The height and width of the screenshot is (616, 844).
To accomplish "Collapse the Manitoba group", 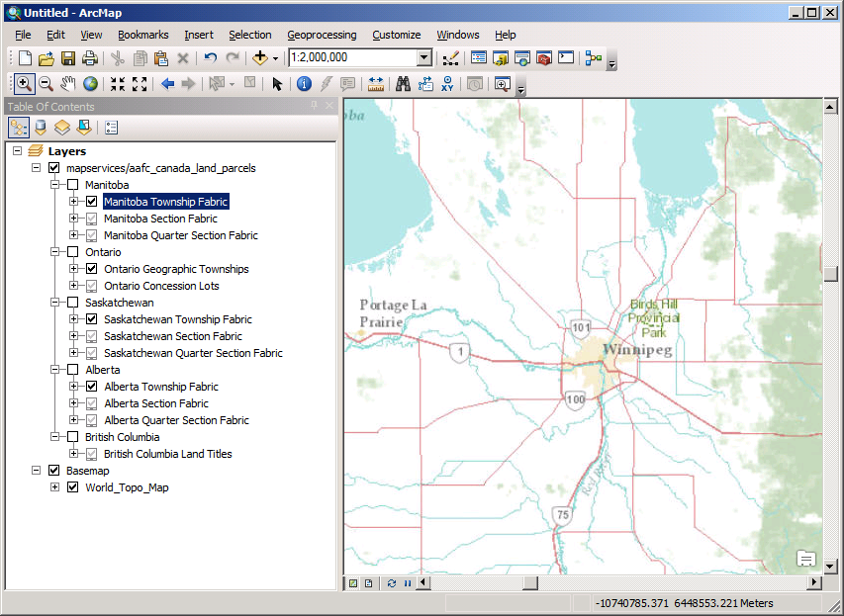I will pos(54,185).
